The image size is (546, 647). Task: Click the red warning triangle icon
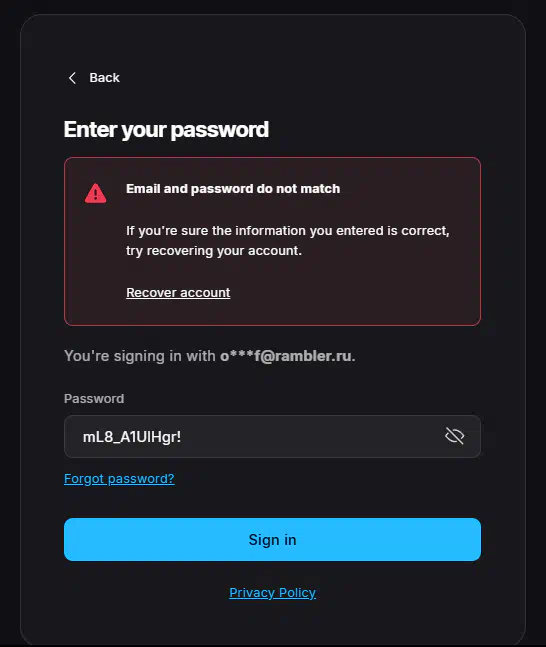96,193
